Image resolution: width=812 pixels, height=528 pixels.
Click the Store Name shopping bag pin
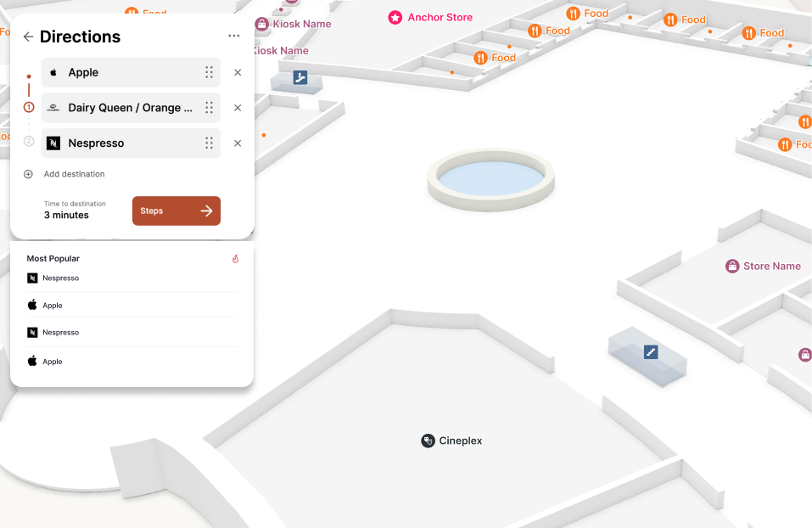[x=731, y=266]
